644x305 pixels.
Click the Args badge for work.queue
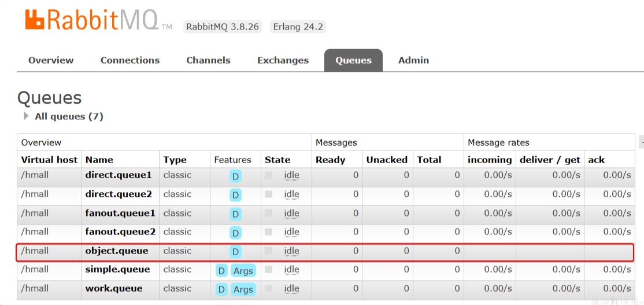[243, 289]
